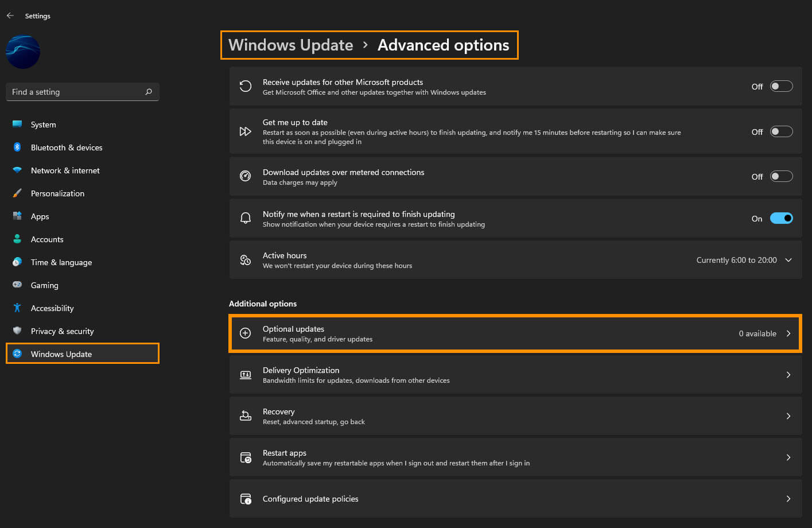This screenshot has width=812, height=528.
Task: Click the Configured update policies icon
Action: 245,499
